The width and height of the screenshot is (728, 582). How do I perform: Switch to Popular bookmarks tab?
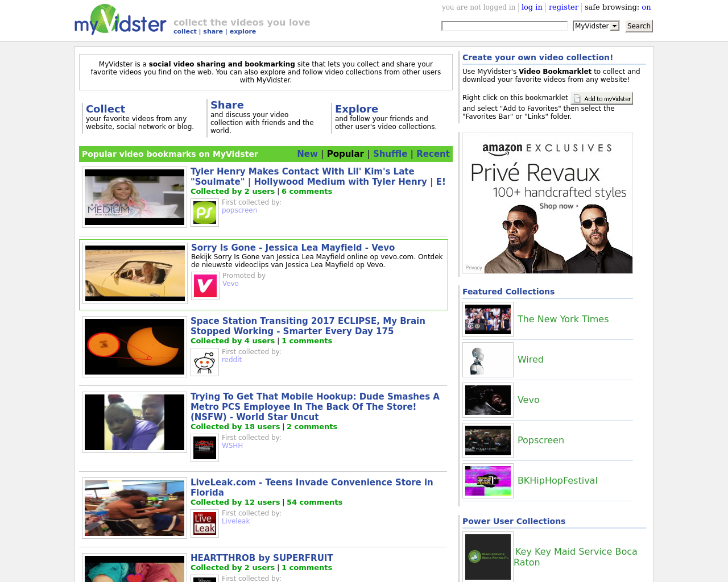click(345, 154)
